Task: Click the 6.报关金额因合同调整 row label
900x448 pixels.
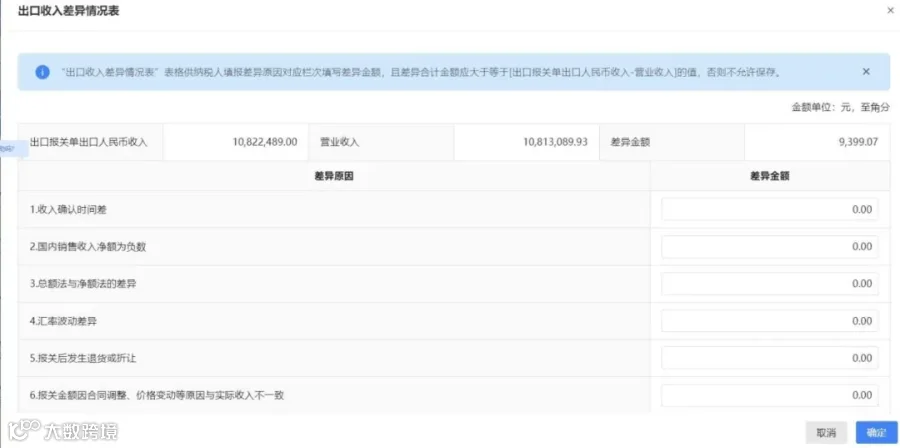Action: click(x=157, y=395)
